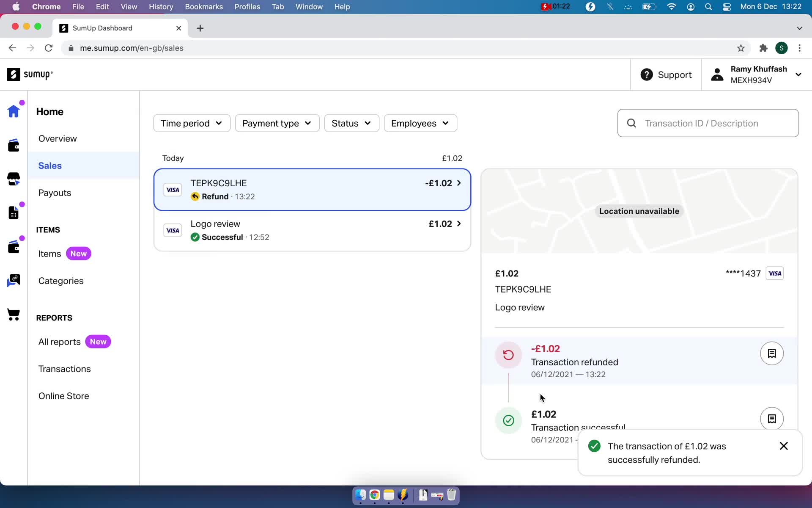Screen dimensions: 812x508
Task: Open Categories in sidebar
Action: [61, 281]
